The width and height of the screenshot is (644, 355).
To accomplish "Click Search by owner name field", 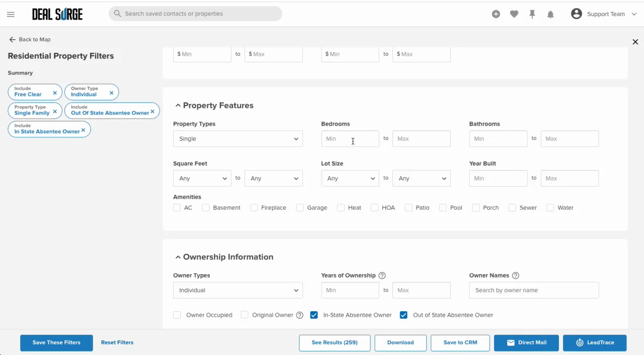I will (534, 290).
